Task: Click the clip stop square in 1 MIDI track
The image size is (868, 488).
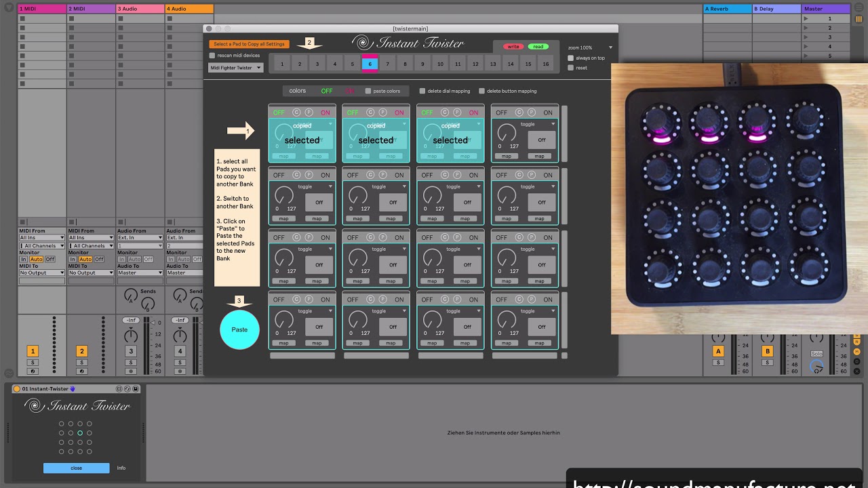Action: pos(22,221)
